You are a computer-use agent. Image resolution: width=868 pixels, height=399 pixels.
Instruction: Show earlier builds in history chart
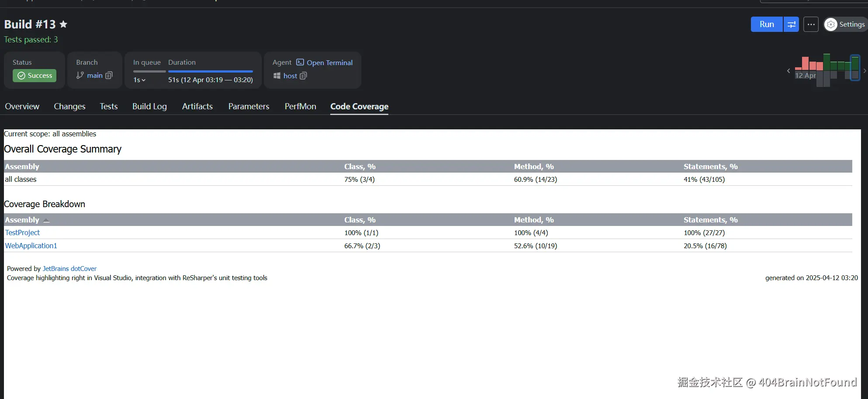click(788, 70)
